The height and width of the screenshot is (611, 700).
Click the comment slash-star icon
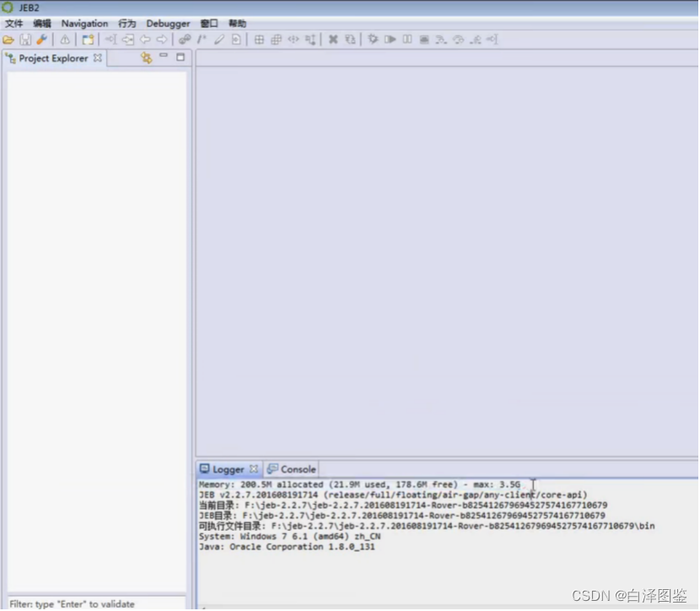pos(202,40)
